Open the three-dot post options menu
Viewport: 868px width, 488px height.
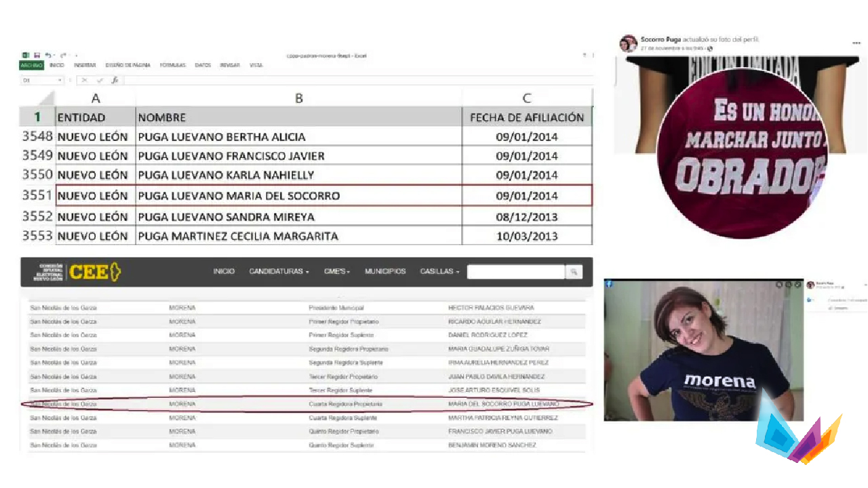tap(856, 43)
